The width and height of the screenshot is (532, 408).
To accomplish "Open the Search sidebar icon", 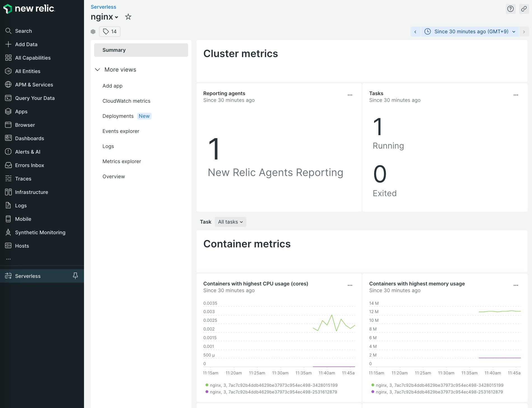I will pyautogui.click(x=8, y=31).
